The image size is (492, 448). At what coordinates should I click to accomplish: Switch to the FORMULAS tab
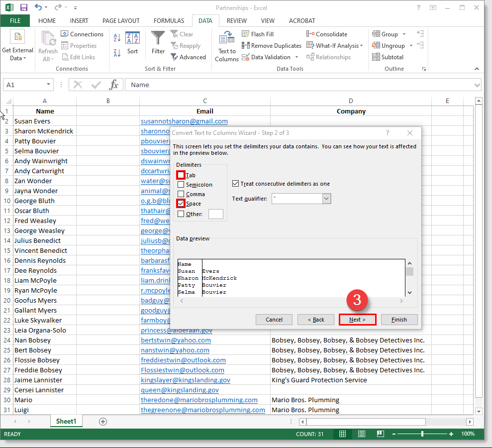169,21
